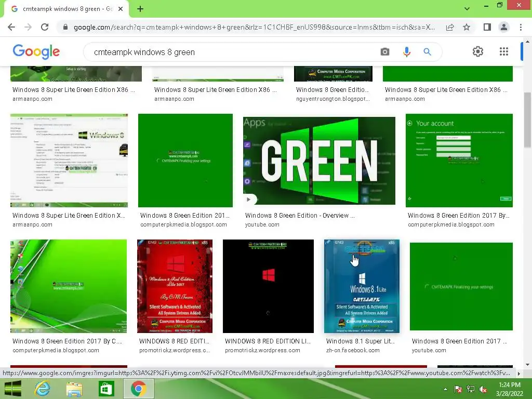The height and width of the screenshot is (399, 532).
Task: Share this page via address bar icon
Action: click(x=450, y=27)
